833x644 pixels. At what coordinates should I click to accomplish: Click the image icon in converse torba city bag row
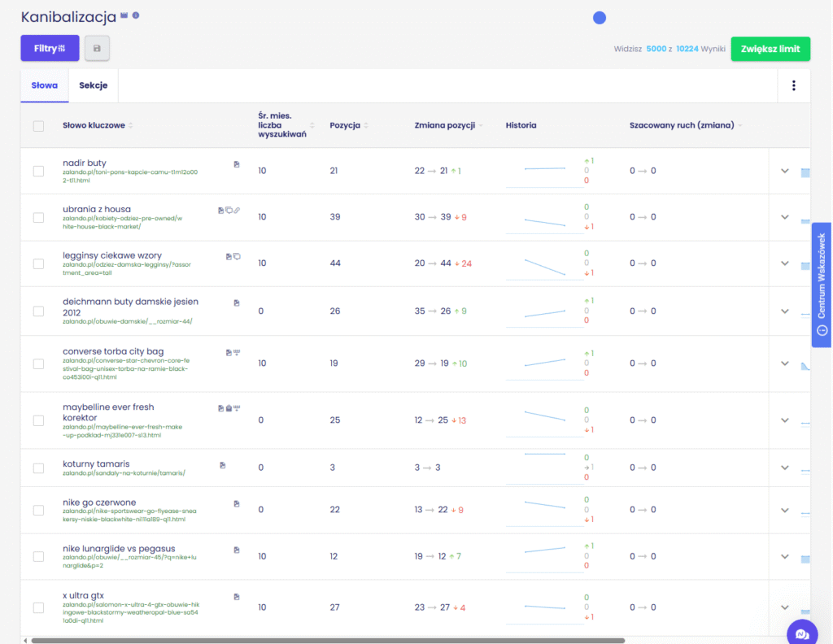pos(229,353)
